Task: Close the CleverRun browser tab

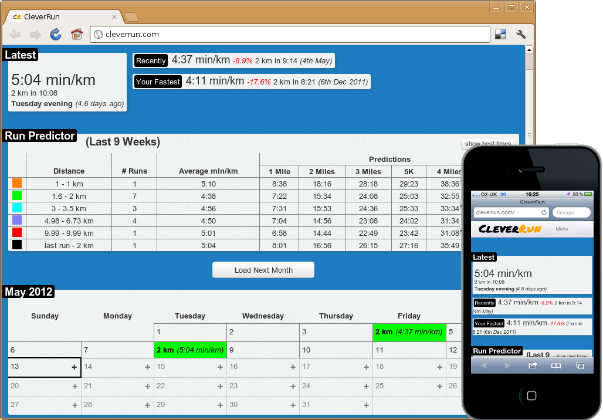Action: (114, 17)
